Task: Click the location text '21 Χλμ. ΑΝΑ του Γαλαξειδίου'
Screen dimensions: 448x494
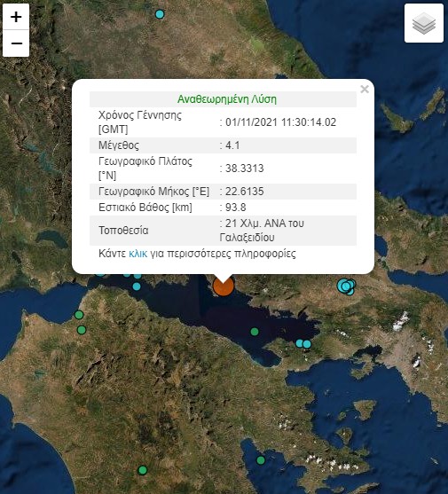Action: (262, 231)
